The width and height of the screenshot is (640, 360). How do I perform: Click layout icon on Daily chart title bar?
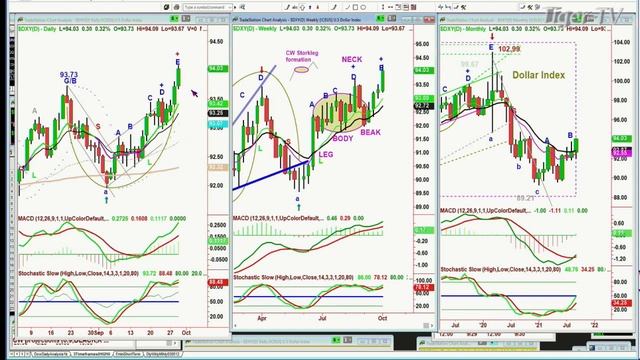[x=186, y=19]
